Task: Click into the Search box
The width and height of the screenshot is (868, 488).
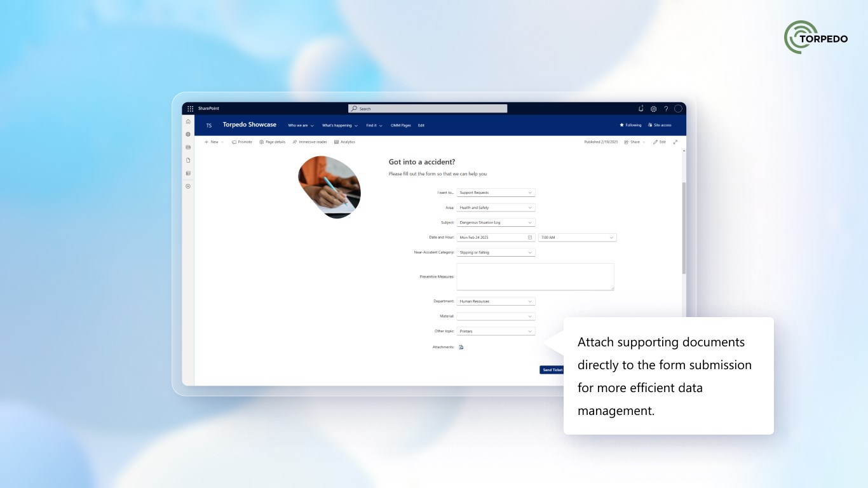Action: pos(428,109)
